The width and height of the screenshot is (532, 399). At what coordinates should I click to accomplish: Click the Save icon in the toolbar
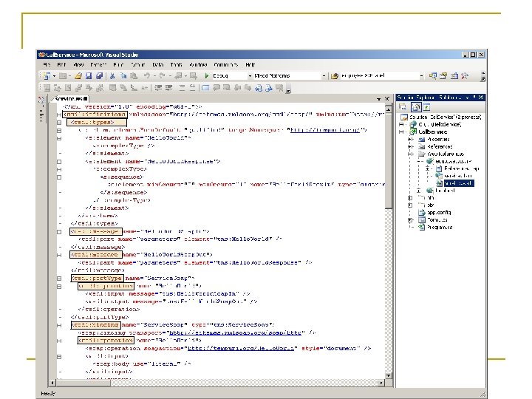coord(88,75)
